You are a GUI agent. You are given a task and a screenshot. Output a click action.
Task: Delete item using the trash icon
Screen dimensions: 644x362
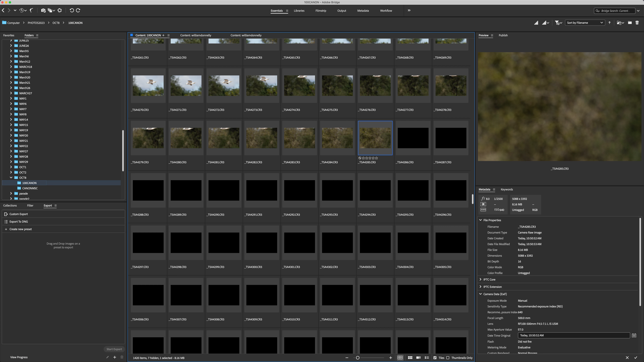point(637,23)
